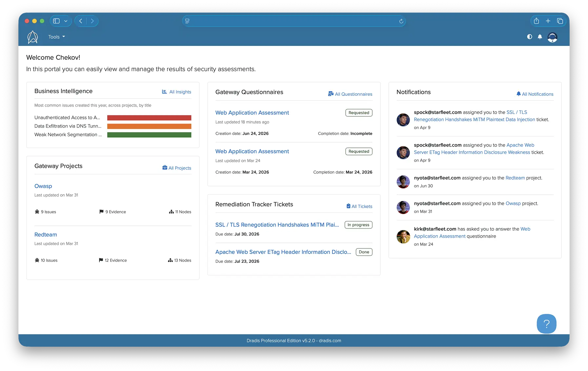Click dradis.com footer text
Image resolution: width=588 pixels, height=371 pixels.
[x=330, y=341]
